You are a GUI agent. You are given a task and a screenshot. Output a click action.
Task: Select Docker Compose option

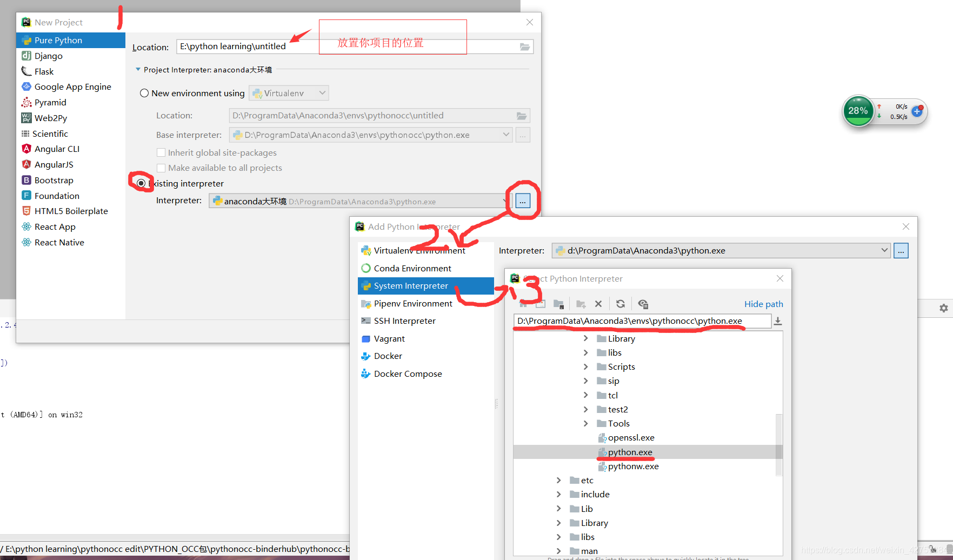pyautogui.click(x=426, y=374)
